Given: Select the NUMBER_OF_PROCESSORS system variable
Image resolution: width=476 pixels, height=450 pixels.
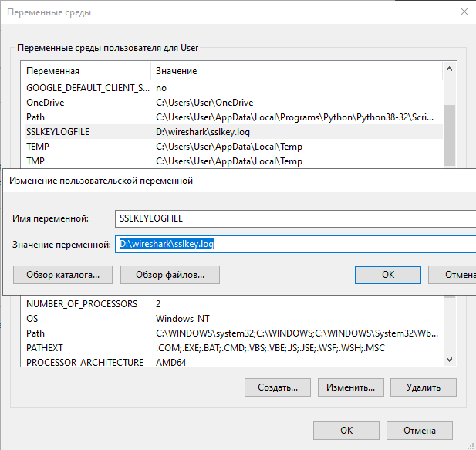Looking at the screenshot, I should pos(234,304).
